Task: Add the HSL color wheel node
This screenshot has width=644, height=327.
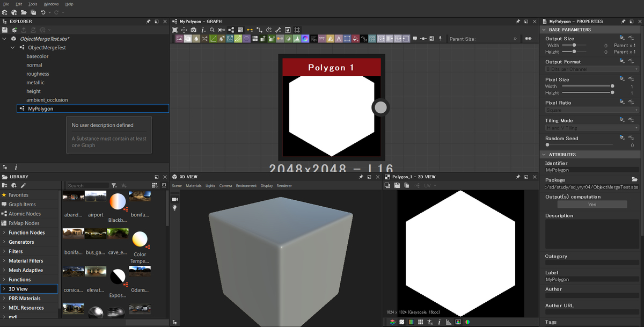Action: [305, 39]
